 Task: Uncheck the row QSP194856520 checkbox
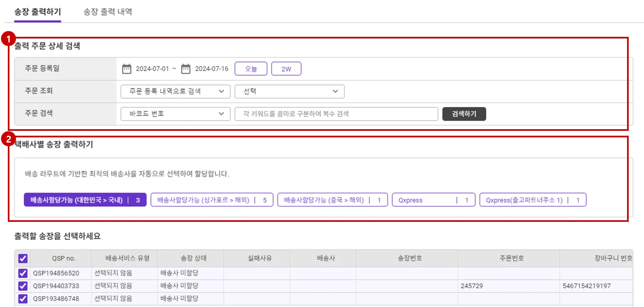[23, 273]
